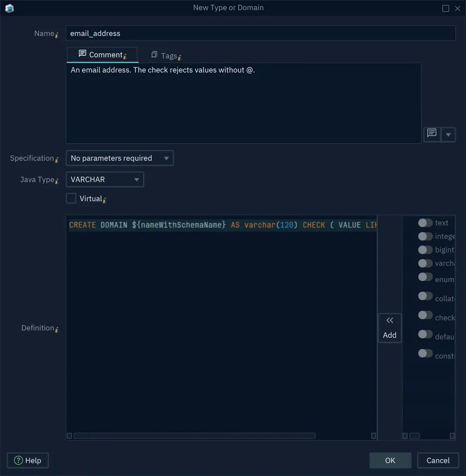Click the templates list horizontal scrollbar thumb
Image resolution: width=466 pixels, height=476 pixels.
coord(414,436)
